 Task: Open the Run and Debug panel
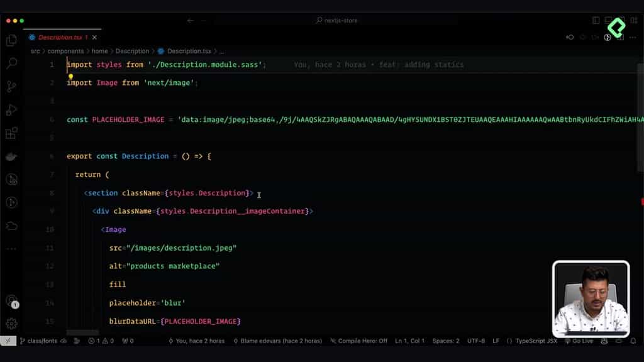[11, 110]
